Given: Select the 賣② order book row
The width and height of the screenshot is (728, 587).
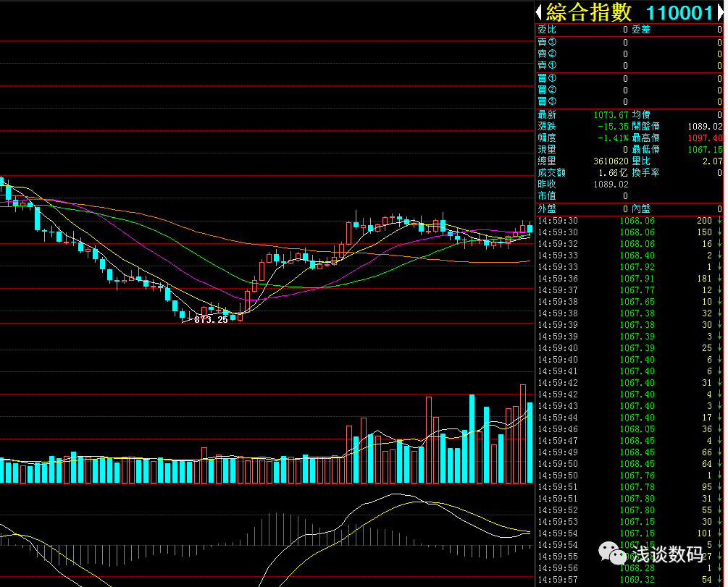Looking at the screenshot, I should 629,54.
